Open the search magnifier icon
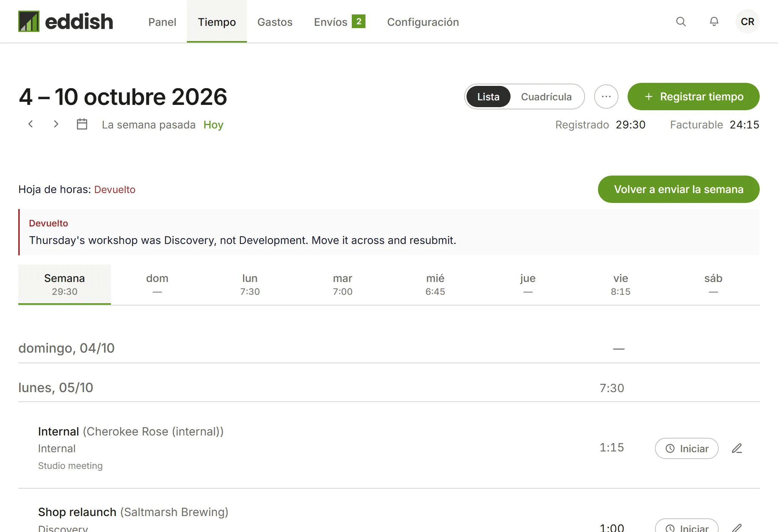Viewport: 778px width, 532px height. (681, 22)
